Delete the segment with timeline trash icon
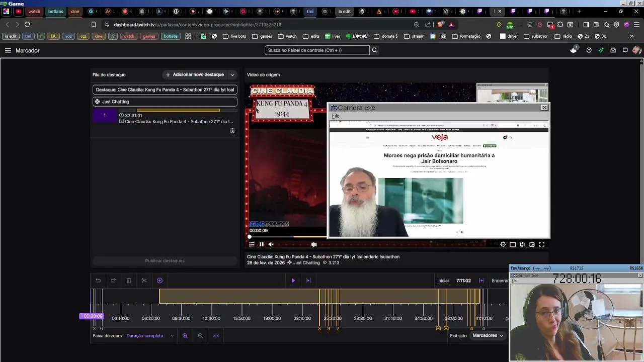Viewport: 644px width, 362px height. click(129, 281)
